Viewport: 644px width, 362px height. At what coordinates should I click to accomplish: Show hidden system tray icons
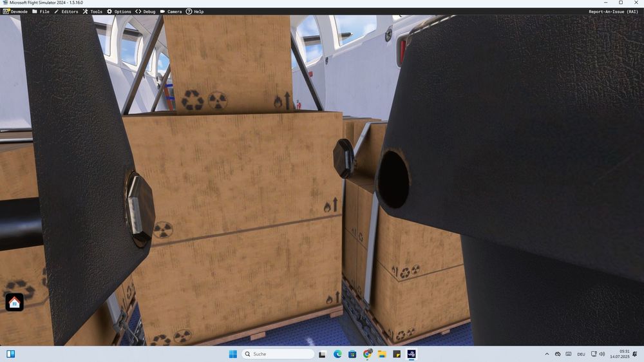[x=547, y=354]
